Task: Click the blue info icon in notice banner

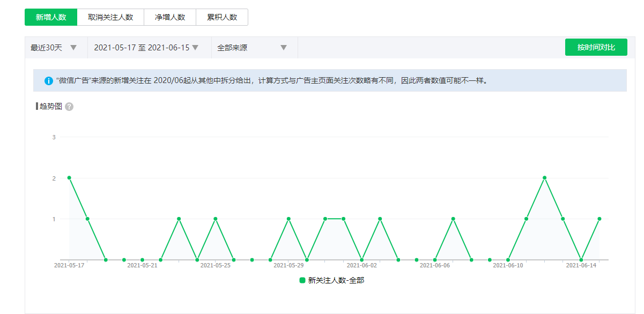Action: 49,81
